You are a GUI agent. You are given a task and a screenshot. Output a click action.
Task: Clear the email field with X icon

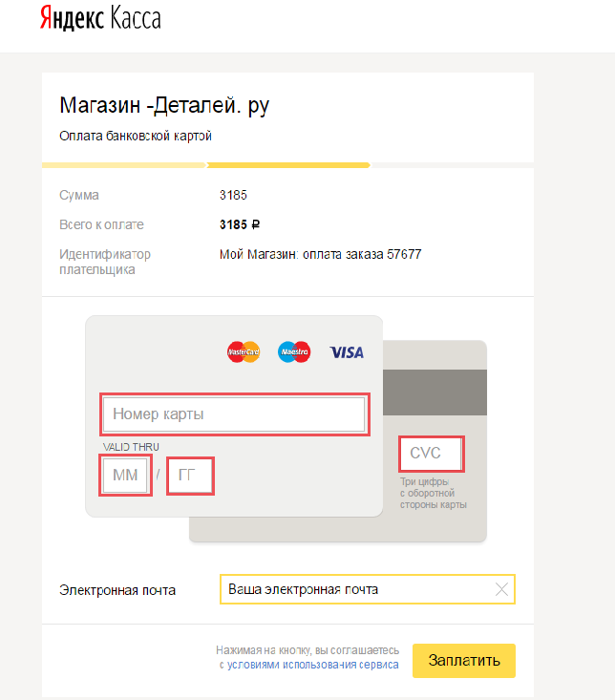tap(501, 589)
